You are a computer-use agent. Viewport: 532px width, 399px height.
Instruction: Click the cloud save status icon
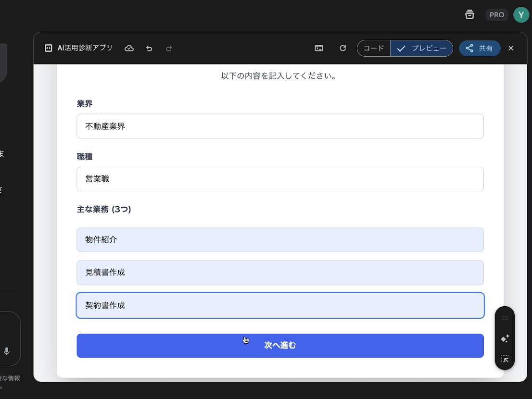129,48
